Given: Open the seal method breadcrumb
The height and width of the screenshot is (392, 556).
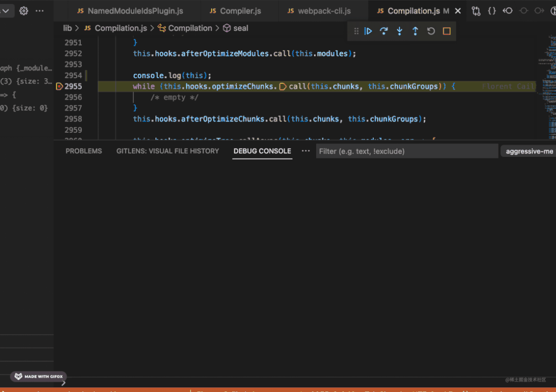Looking at the screenshot, I should 235,28.
